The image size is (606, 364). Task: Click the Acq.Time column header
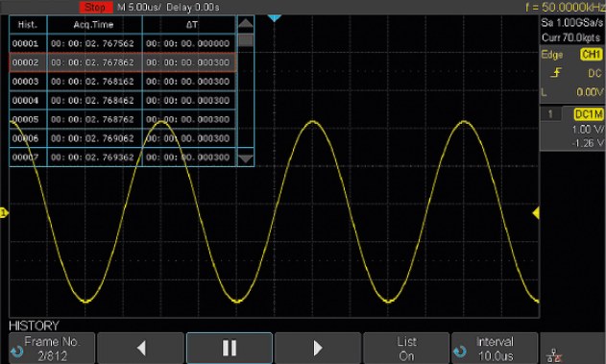pos(94,25)
